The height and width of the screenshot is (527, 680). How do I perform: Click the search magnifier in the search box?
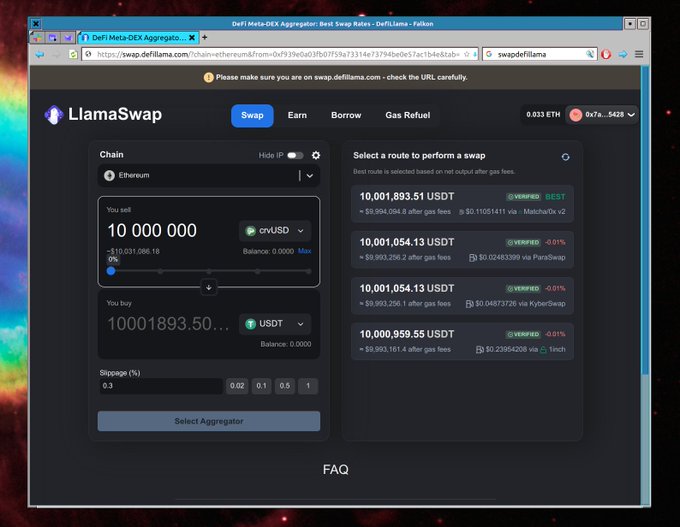click(x=590, y=54)
